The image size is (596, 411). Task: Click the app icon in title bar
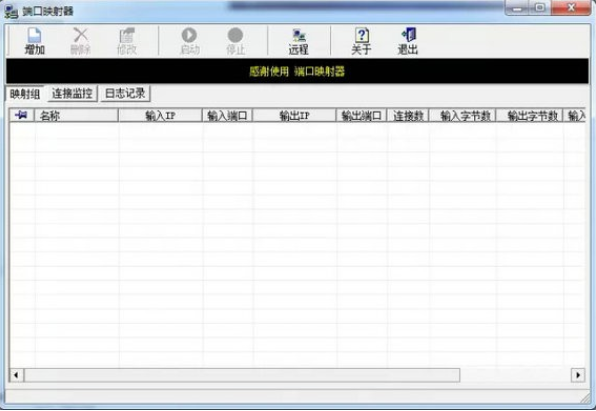tap(11, 12)
